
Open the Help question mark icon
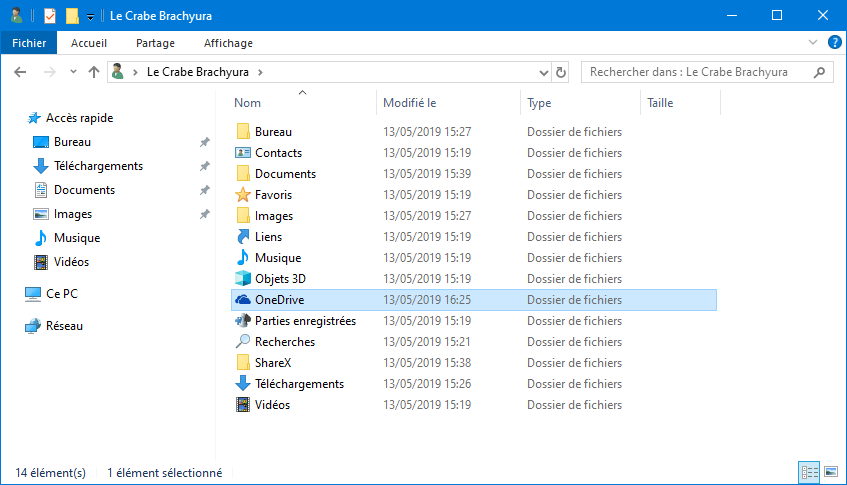(x=835, y=42)
